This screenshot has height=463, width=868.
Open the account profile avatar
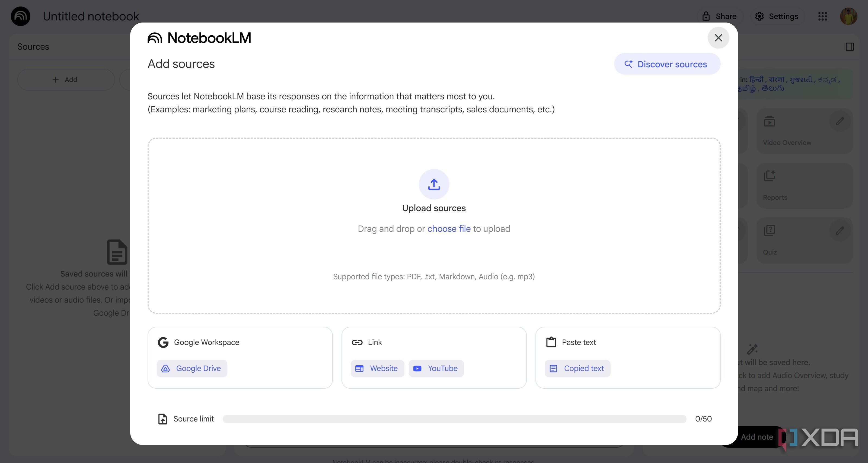pos(848,16)
